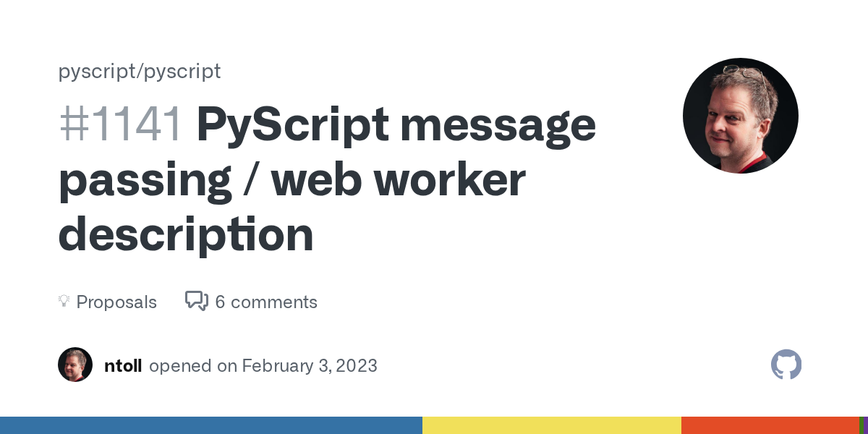Click the word "description" in the title
Viewport: 868px width, 434px height.
coord(186,234)
